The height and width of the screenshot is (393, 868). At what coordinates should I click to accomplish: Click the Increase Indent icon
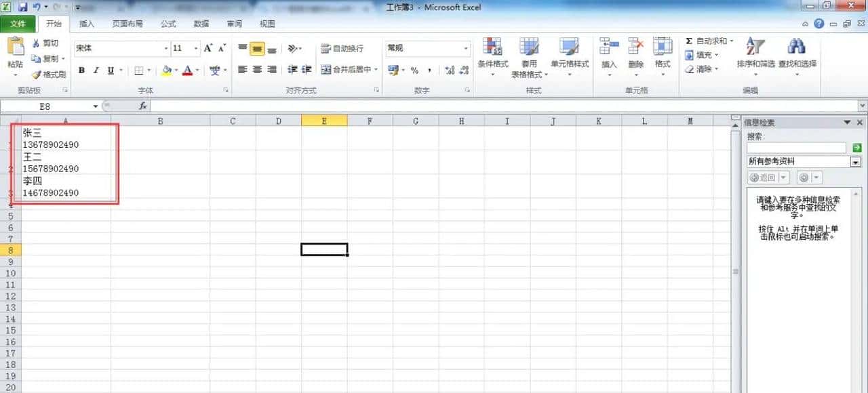pos(307,70)
